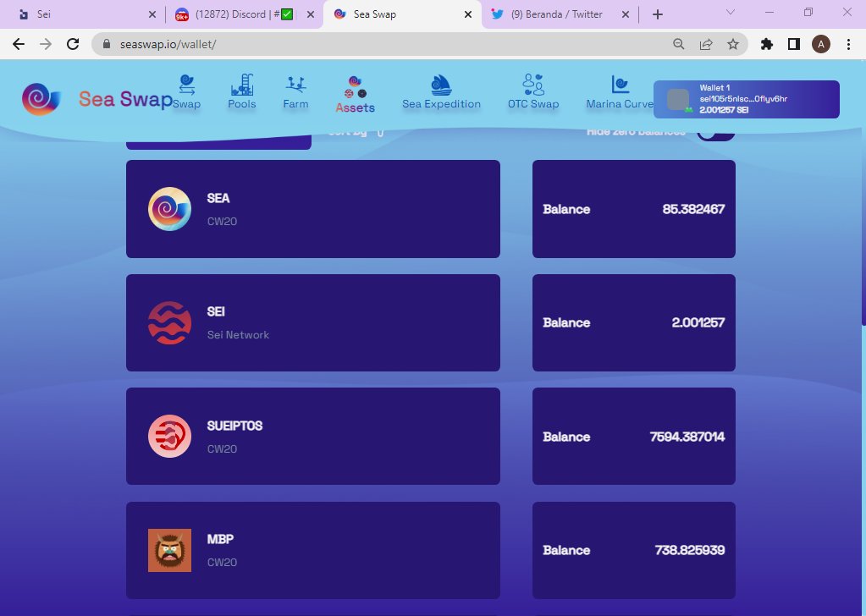Click the 'Sei Network' subtitle text

pos(238,335)
